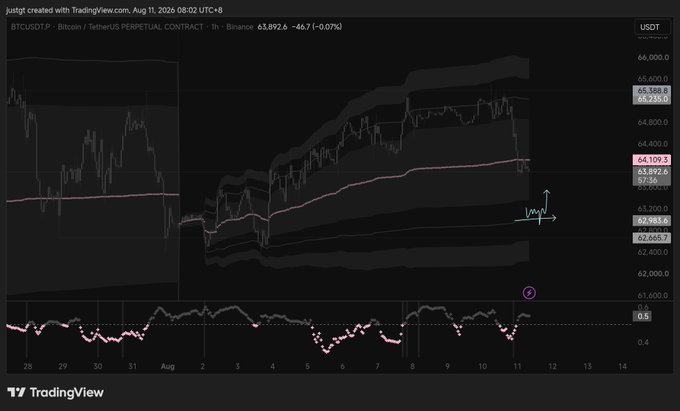The height and width of the screenshot is (411, 680).
Task: Click the purple lightning bolt event icon
Action: click(x=529, y=293)
